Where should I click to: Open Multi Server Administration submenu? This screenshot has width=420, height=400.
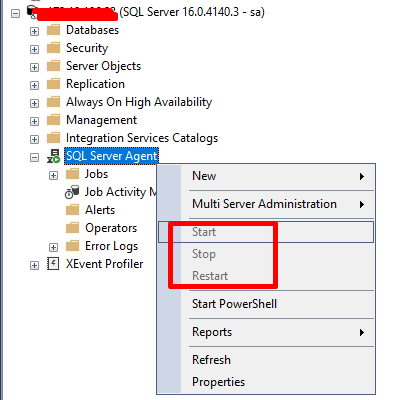click(266, 204)
